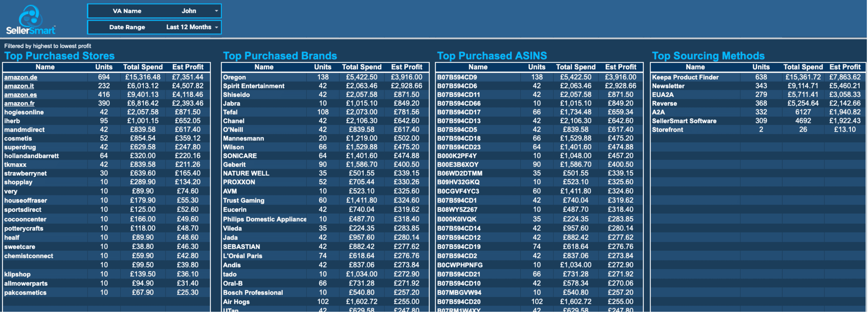Click Units header in Top Purchased ASINS

(536, 67)
